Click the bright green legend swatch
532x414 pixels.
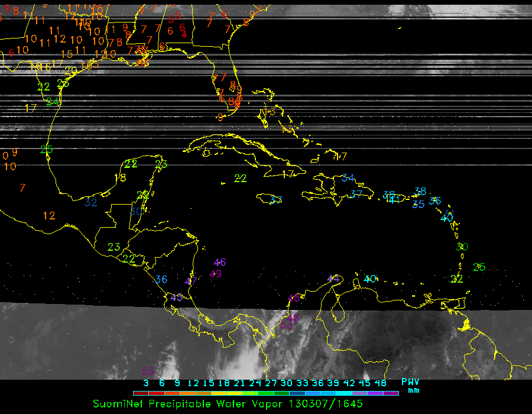point(249,393)
